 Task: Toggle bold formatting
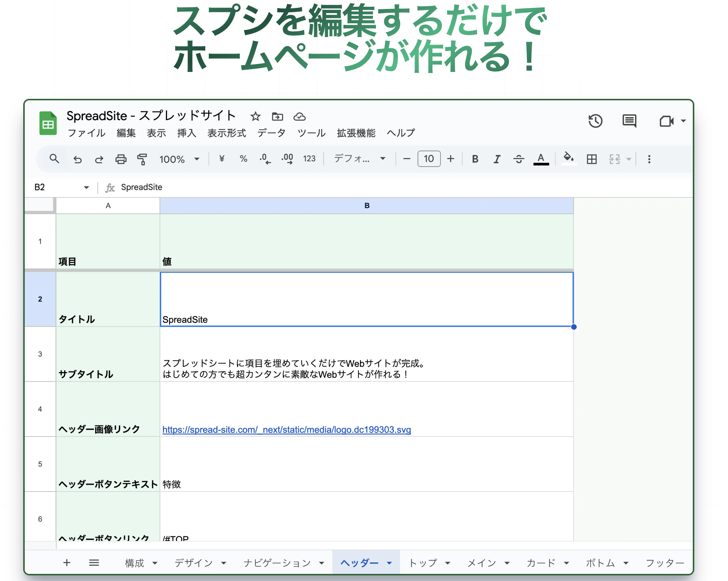[x=475, y=159]
